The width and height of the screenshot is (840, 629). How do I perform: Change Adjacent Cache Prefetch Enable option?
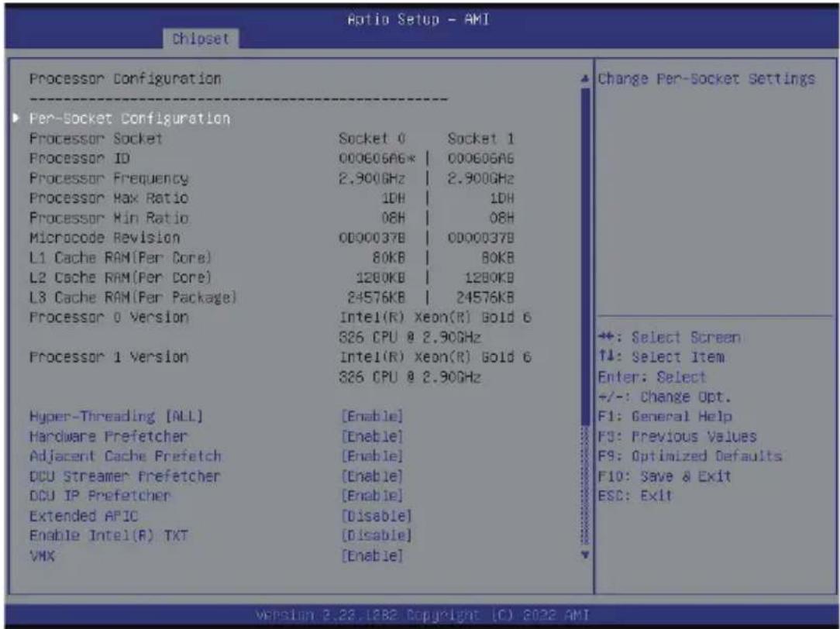(x=372, y=456)
